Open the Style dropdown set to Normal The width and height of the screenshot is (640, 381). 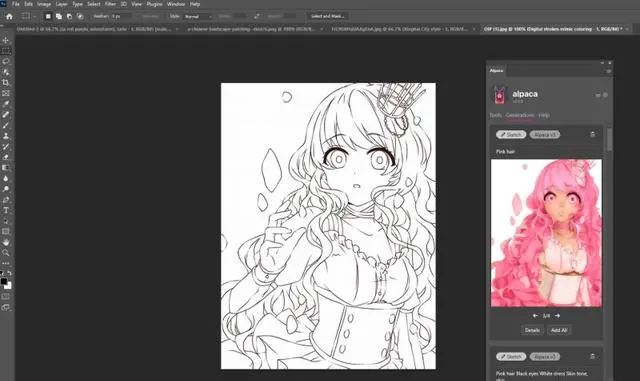click(x=198, y=16)
